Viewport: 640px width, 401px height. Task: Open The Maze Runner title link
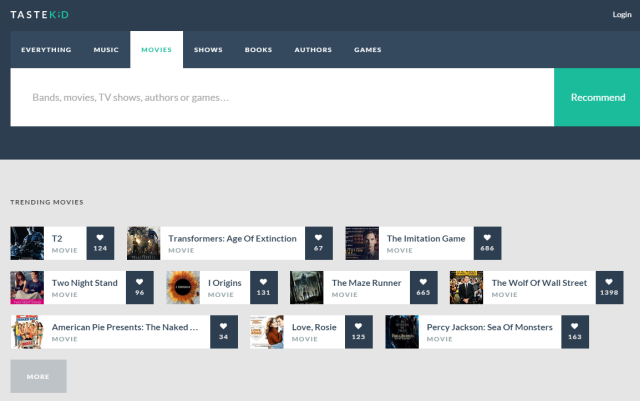pyautogui.click(x=366, y=283)
